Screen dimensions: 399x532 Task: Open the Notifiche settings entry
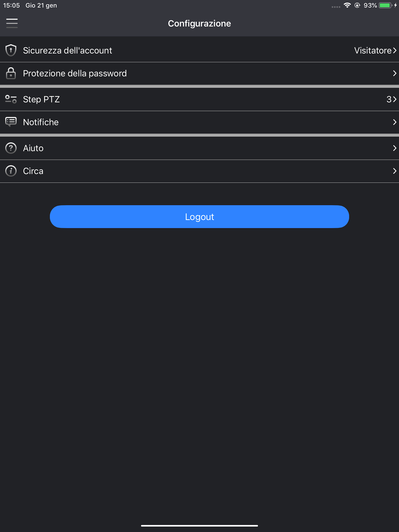pyautogui.click(x=199, y=122)
